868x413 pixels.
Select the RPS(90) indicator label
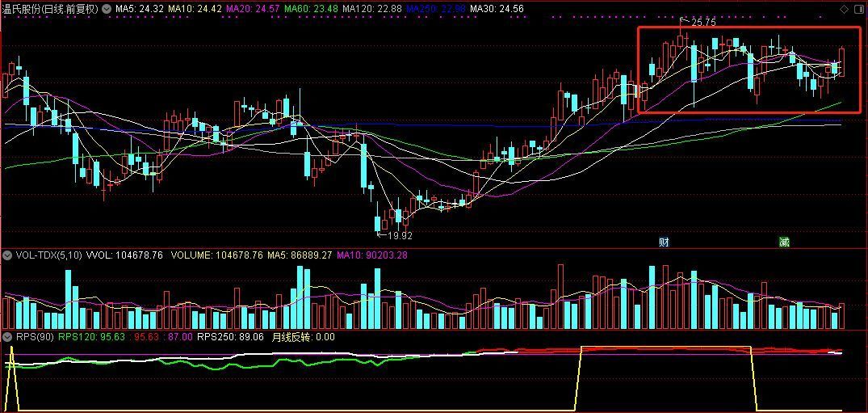[34, 337]
